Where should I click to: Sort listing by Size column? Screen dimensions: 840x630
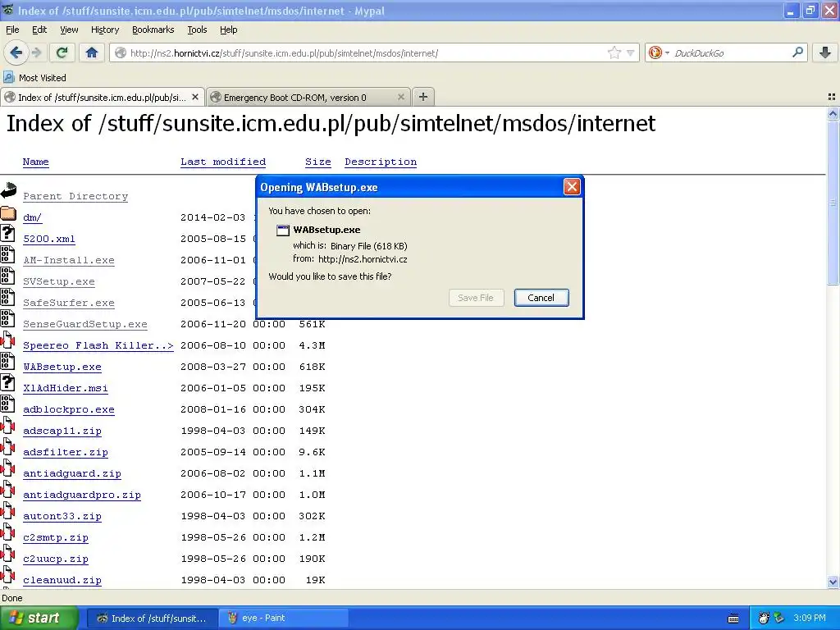(318, 162)
